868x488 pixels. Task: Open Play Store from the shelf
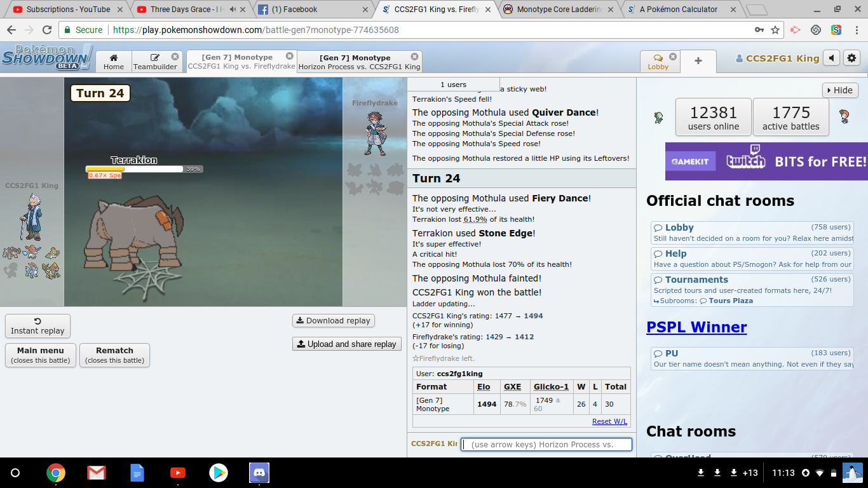click(219, 473)
